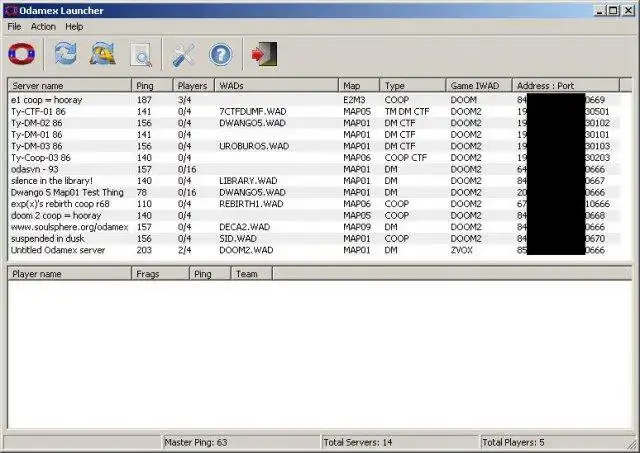Screen dimensions: 640x453
Task: Select server 'Ty-DM-01 86'
Action: coord(314,134)
